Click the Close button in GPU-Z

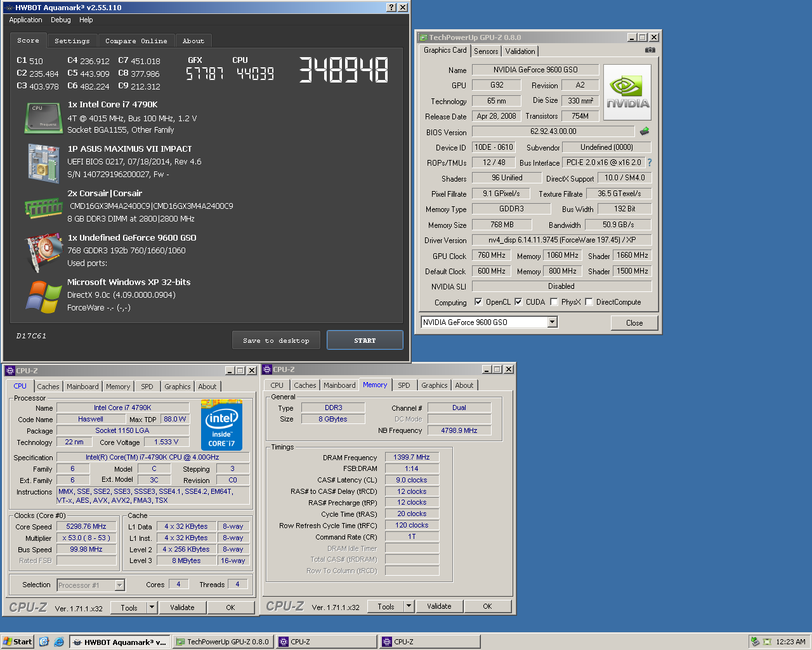634,323
